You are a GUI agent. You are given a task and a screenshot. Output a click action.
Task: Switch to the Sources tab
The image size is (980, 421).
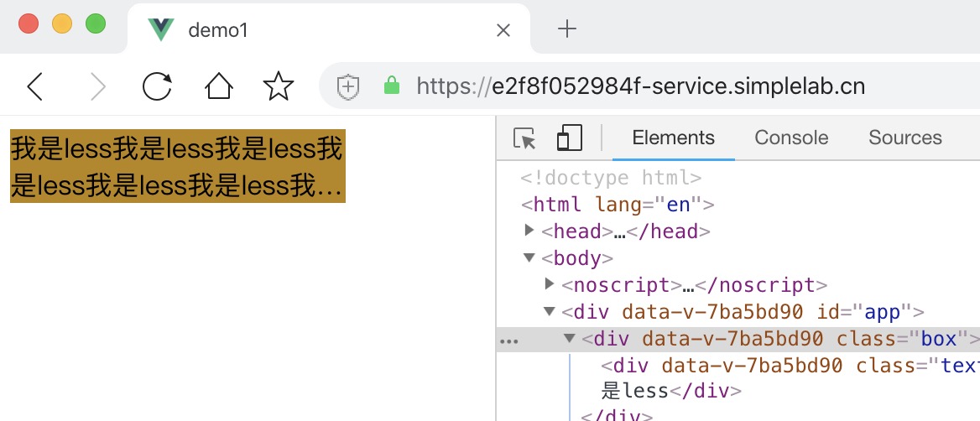[x=905, y=138]
